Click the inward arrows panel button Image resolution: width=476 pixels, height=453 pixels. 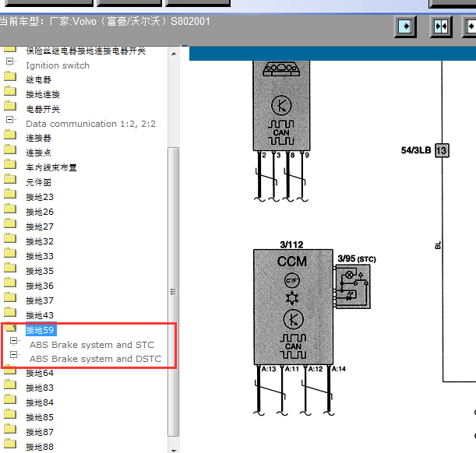(x=441, y=26)
